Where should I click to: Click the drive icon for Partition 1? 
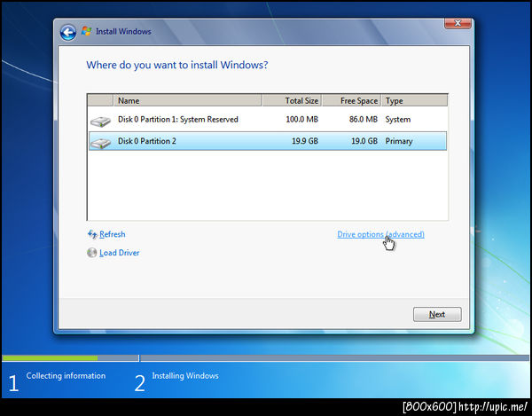click(x=100, y=122)
